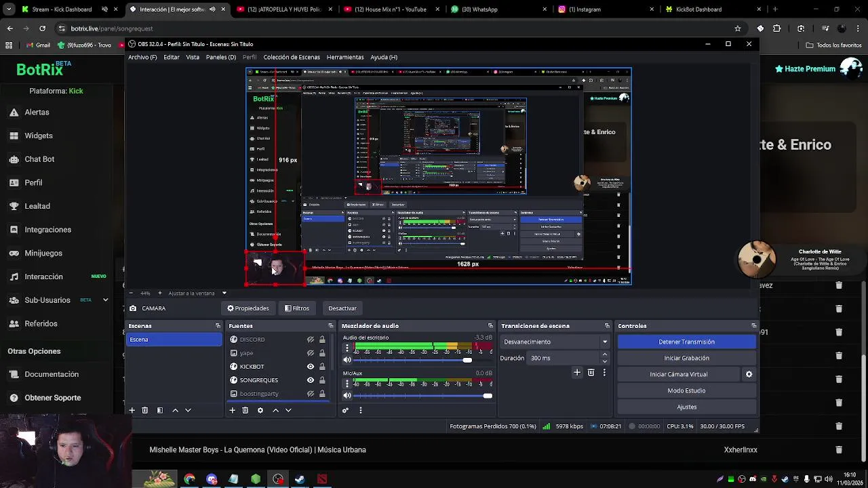Open the preview zoom dropdown arrow beside Ajustar a la ventana
868x488 pixels.
pos(224,293)
